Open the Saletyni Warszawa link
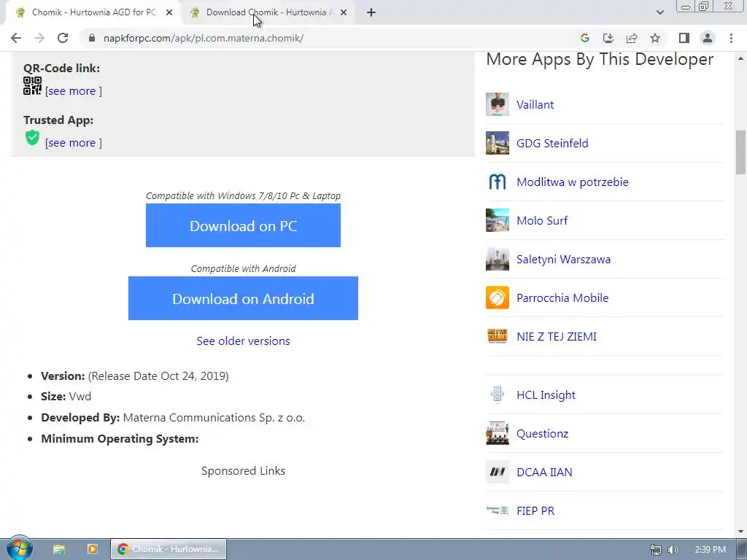The image size is (747, 560). coord(564,259)
